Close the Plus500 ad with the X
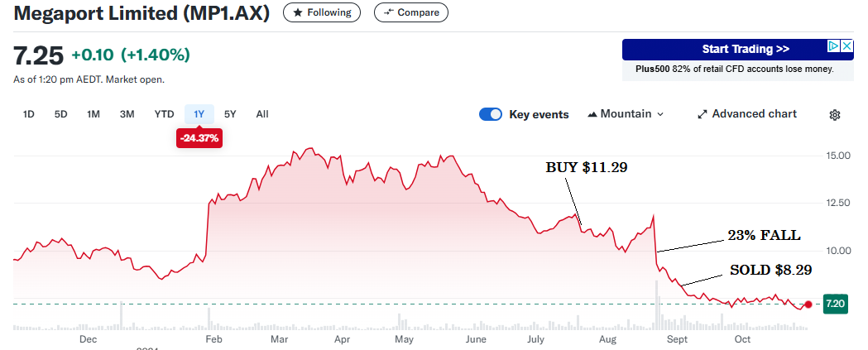 pos(846,46)
